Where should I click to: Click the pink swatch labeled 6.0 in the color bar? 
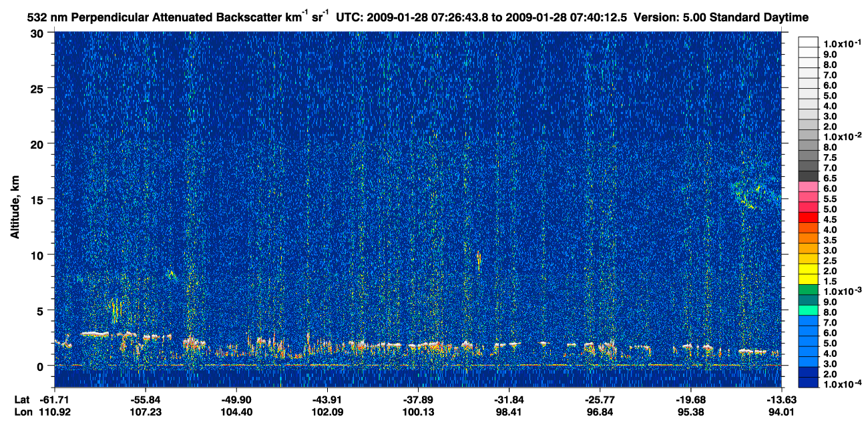(808, 186)
